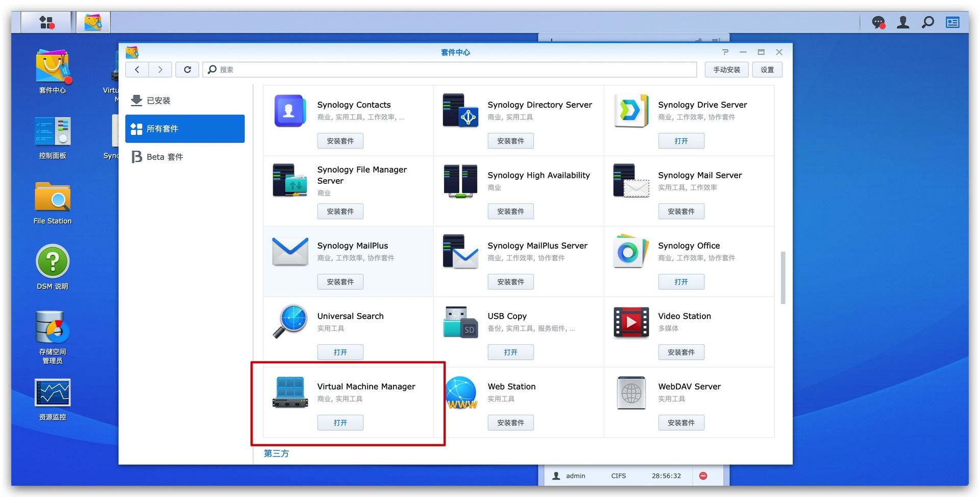The image size is (980, 497).
Task: Open File Station desktop icon
Action: coord(53,203)
